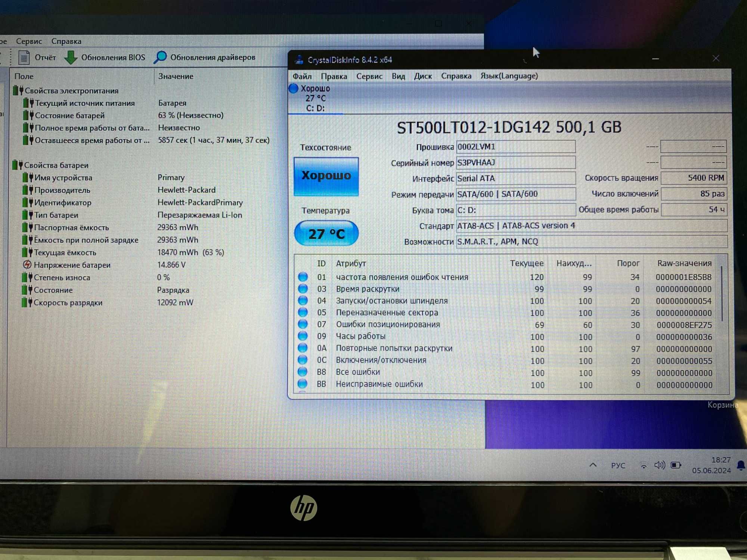Select the B8 Все ошибки row
The width and height of the screenshot is (747, 560).
(x=506, y=372)
